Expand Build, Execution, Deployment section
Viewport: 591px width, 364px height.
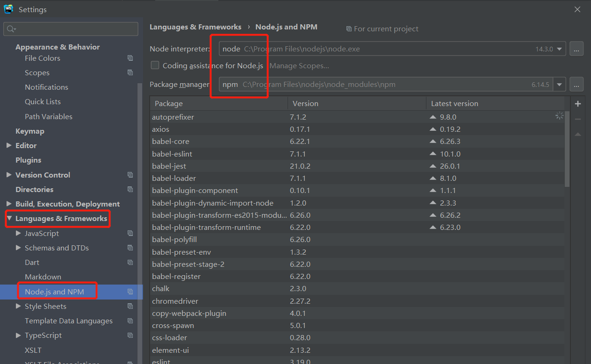[x=9, y=204]
